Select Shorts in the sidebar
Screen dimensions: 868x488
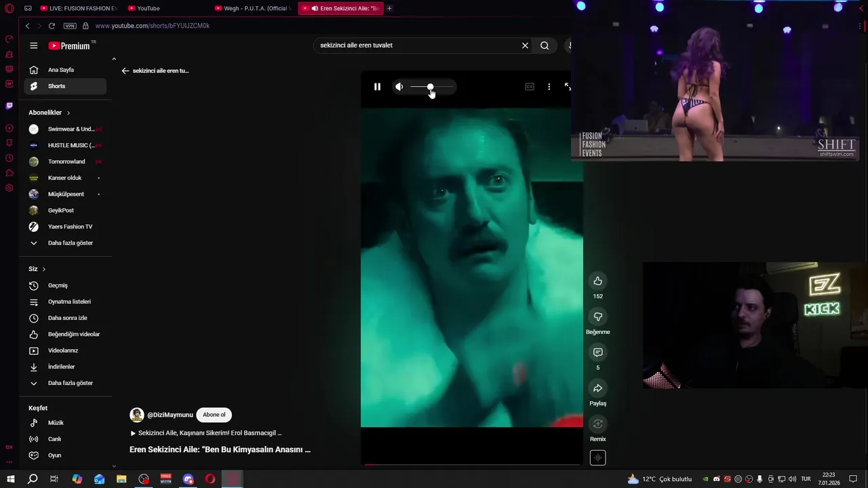point(65,86)
